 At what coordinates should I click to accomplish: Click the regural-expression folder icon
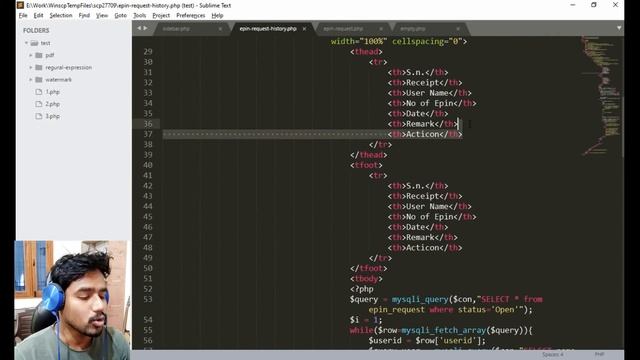(39, 67)
